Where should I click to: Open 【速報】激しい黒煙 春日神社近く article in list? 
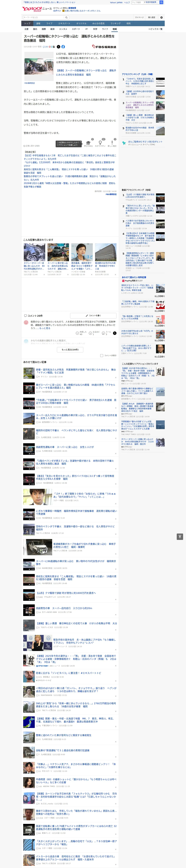click(76, 623)
